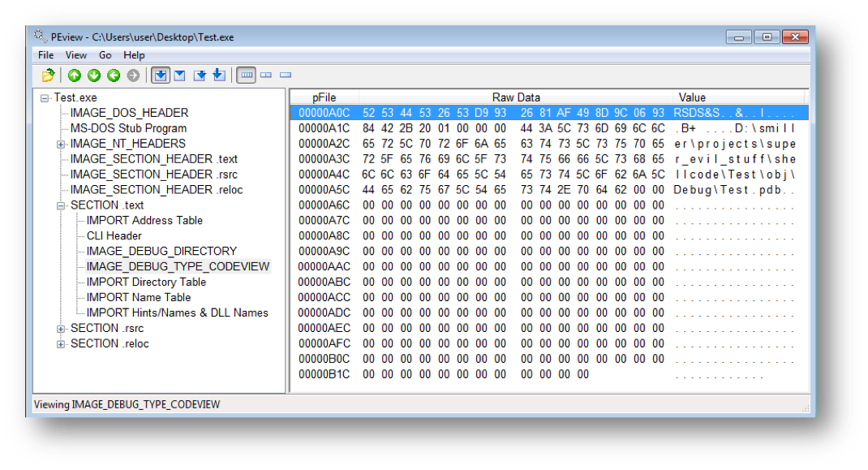Screen dimensions: 868x470
Task: Open the File menu
Action: coord(46,55)
